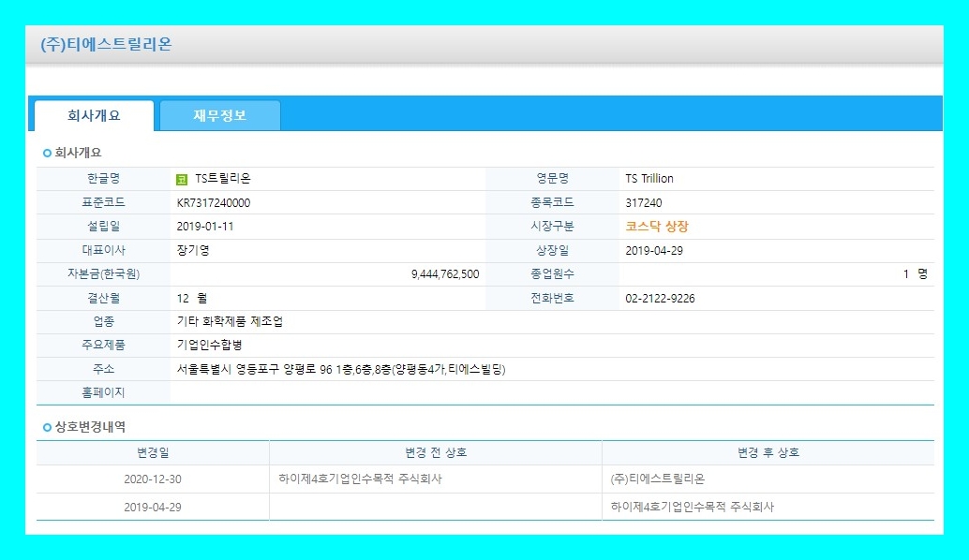
Task: Click the 주요제품 field label
Action: [x=104, y=345]
